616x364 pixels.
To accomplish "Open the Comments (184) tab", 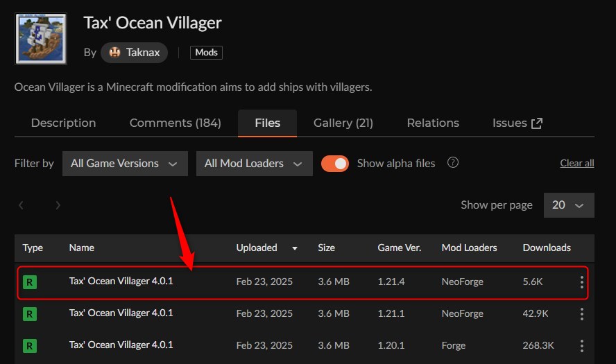I will 176,123.
